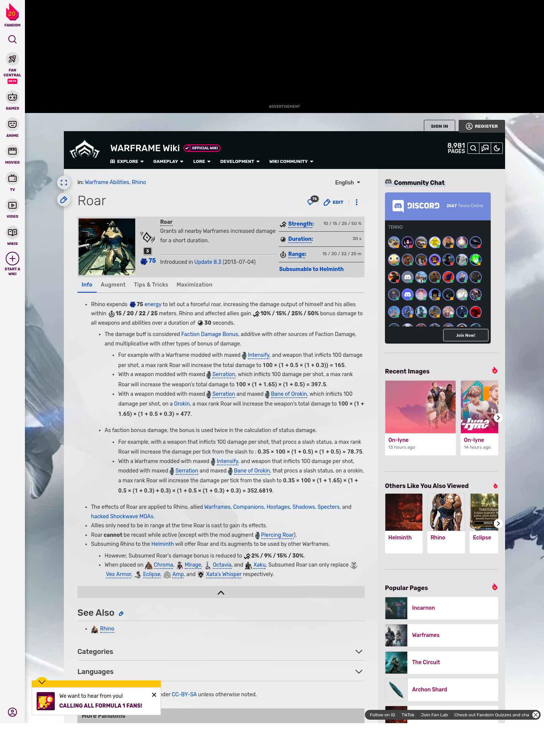Viewport: 544px width, 756px height.
Task: Click the Start a Wiki plus icon
Action: click(12, 259)
